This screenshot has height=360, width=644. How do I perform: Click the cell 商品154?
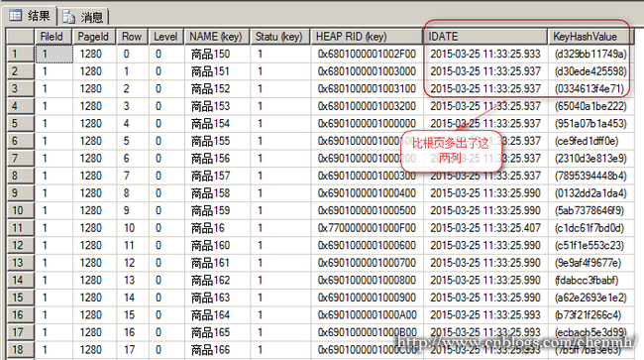coord(217,124)
